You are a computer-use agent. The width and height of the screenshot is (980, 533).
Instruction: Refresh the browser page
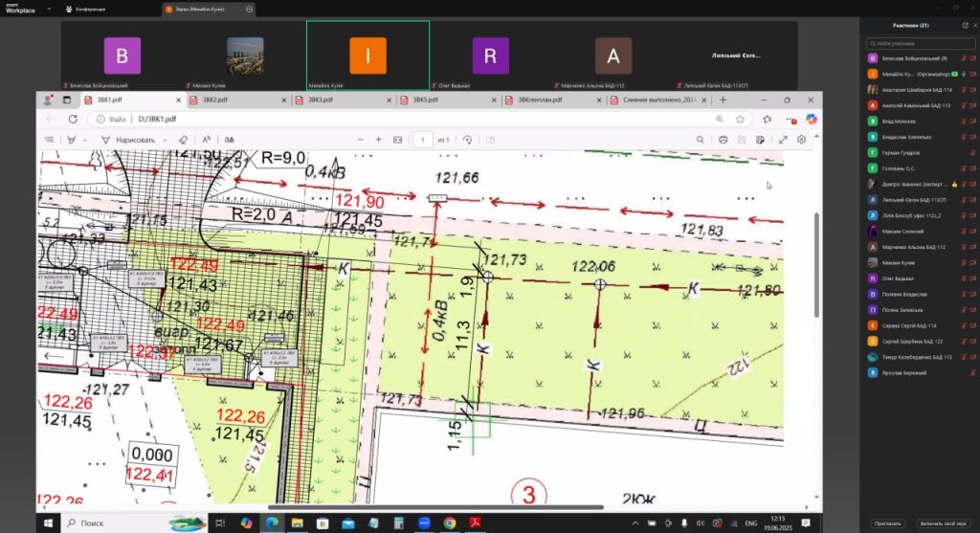tap(73, 120)
